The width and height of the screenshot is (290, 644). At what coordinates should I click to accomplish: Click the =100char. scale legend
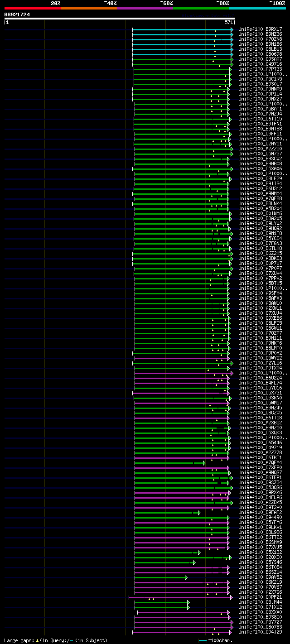[216, 640]
